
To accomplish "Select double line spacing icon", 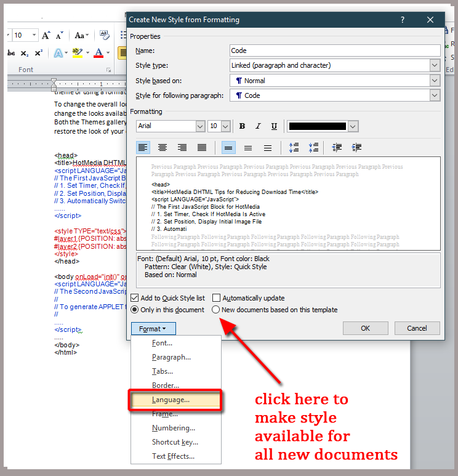I will (268, 148).
